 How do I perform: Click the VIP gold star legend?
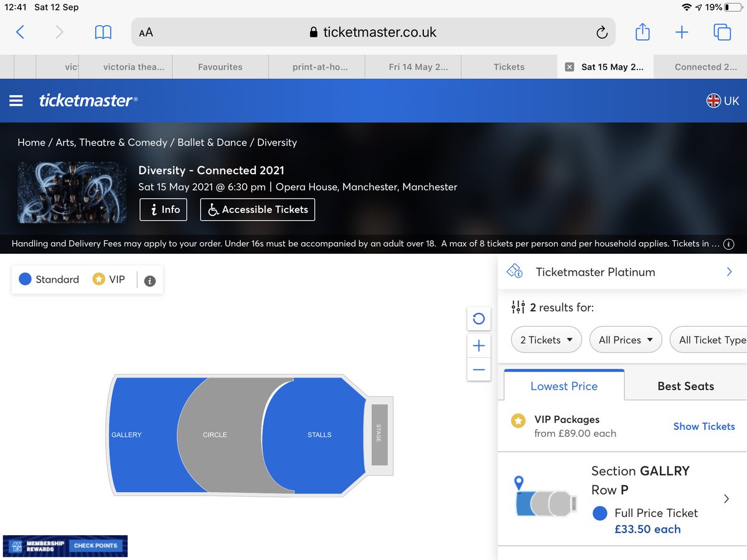click(98, 279)
